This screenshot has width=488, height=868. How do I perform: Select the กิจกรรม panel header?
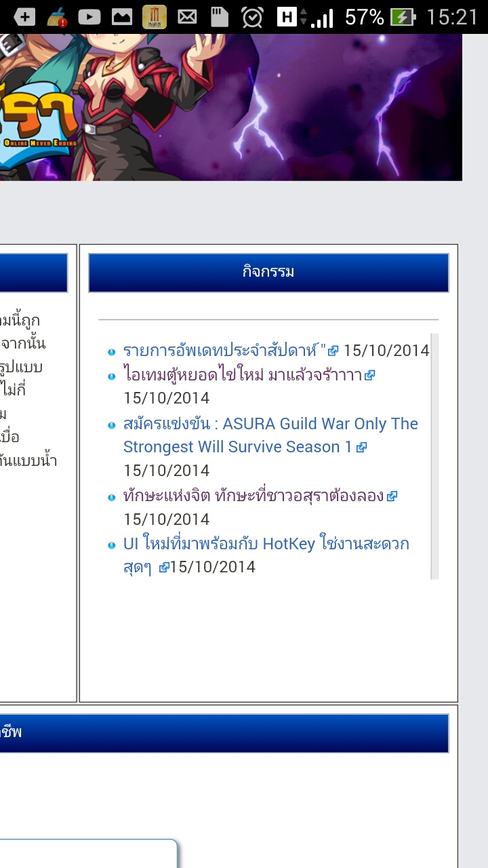coord(268,273)
